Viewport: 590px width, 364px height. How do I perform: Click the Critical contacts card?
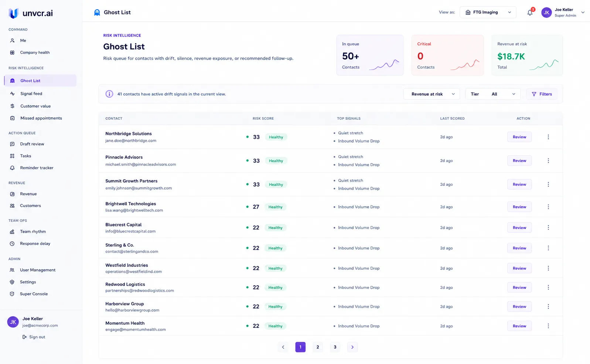(448, 55)
